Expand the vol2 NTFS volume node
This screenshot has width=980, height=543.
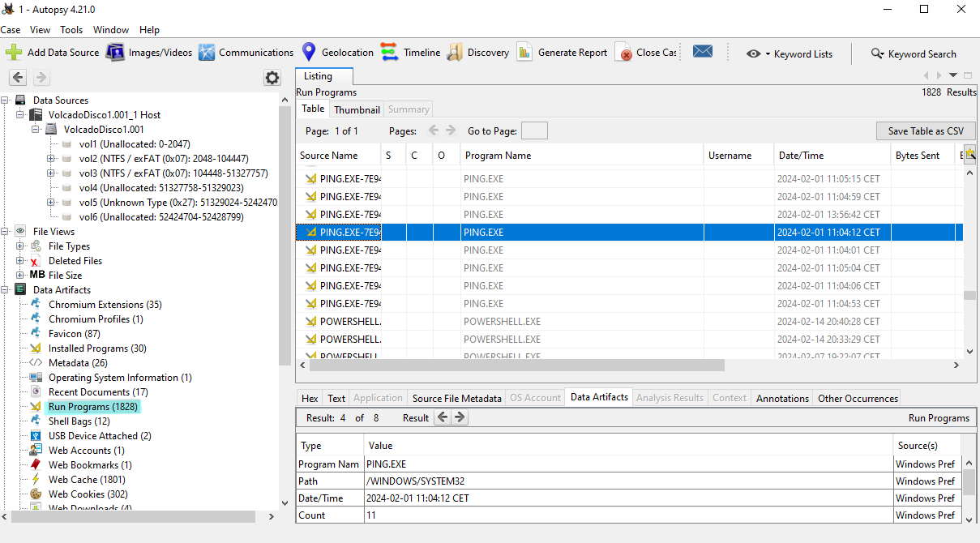[x=51, y=159]
